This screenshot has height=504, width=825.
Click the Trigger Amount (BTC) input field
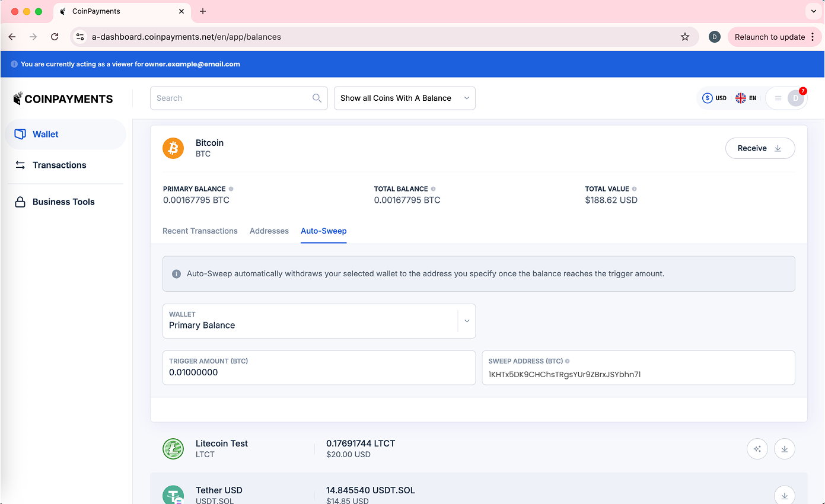pos(319,372)
